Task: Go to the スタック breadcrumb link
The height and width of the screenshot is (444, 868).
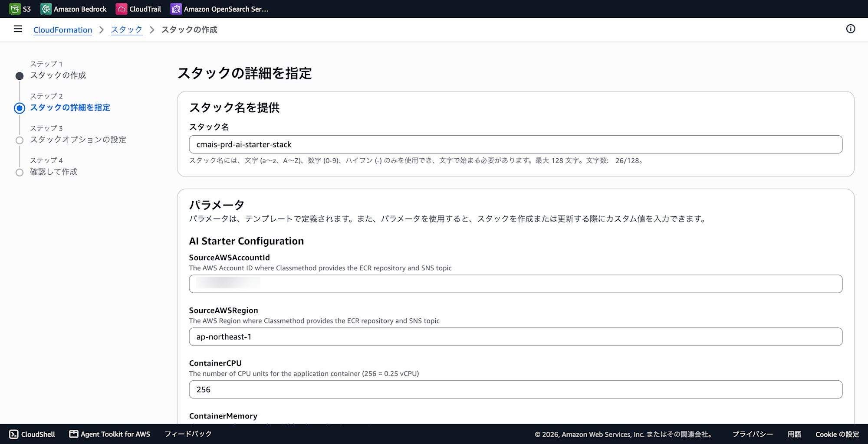Action: pos(126,30)
